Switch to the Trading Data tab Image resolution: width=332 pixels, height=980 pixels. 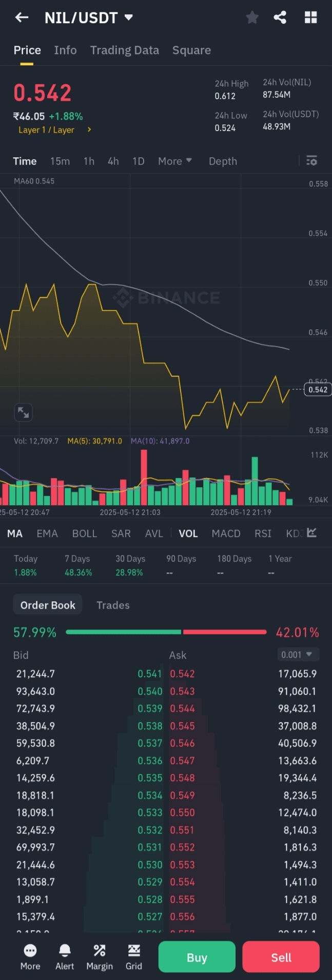pyautogui.click(x=124, y=50)
